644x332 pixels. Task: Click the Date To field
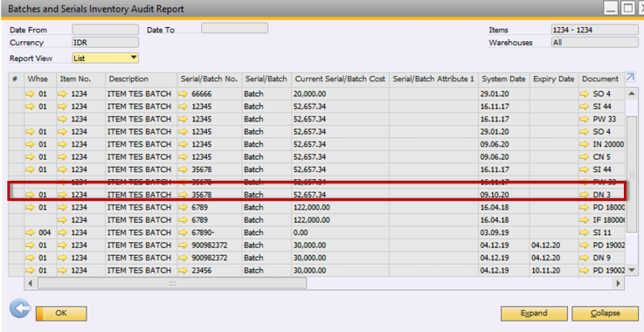pyautogui.click(x=234, y=28)
